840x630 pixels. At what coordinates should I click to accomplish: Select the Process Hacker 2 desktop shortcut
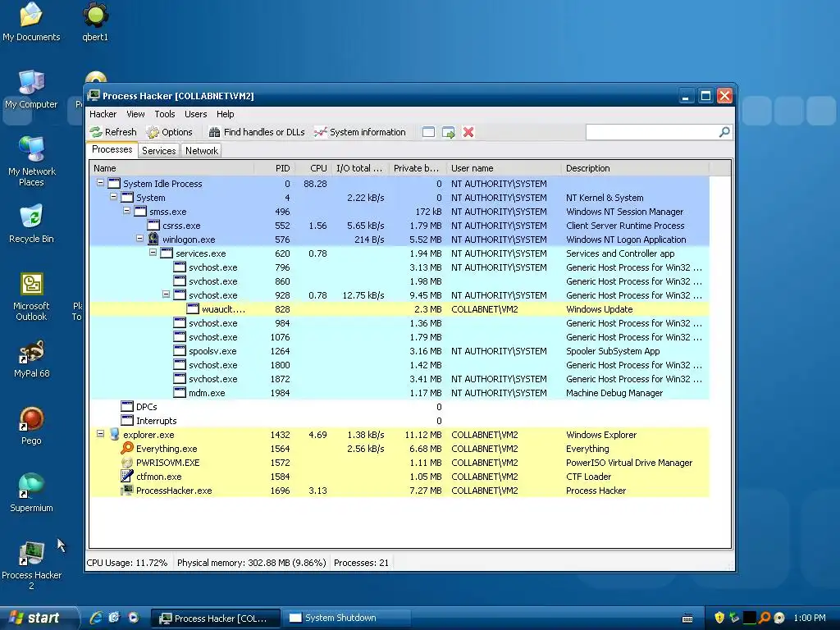coord(31,565)
